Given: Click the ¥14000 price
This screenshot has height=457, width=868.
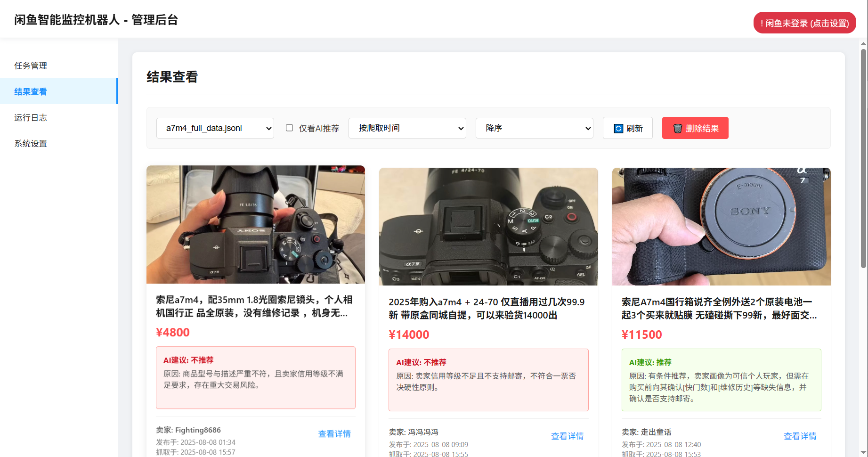Looking at the screenshot, I should point(409,335).
